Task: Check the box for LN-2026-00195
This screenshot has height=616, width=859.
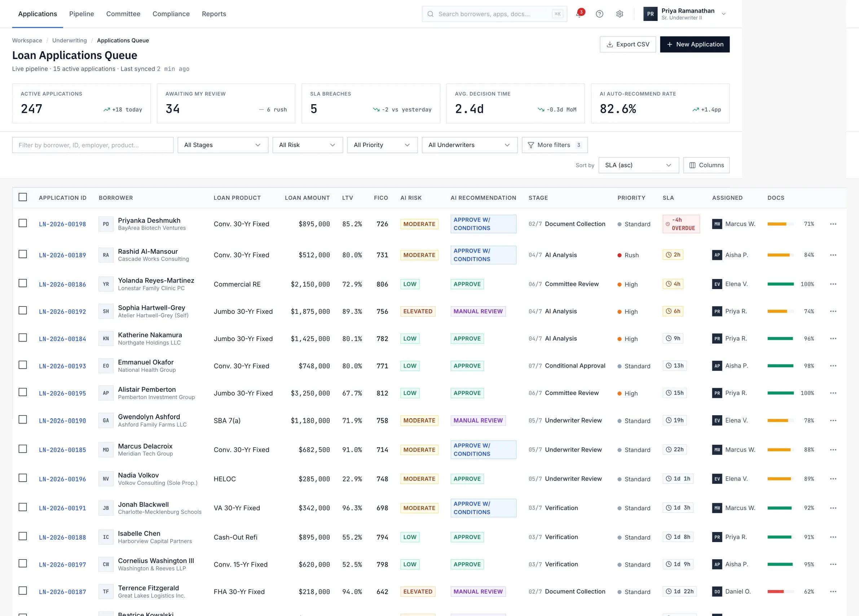Action: (23, 392)
